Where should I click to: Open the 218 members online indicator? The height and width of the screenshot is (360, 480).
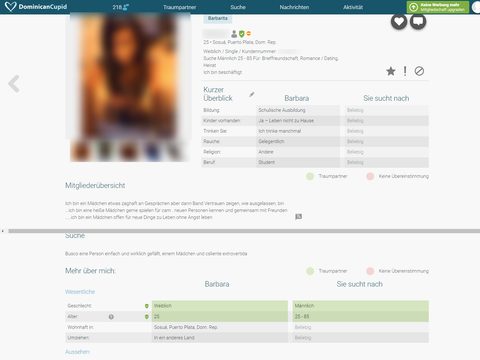pyautogui.click(x=120, y=7)
